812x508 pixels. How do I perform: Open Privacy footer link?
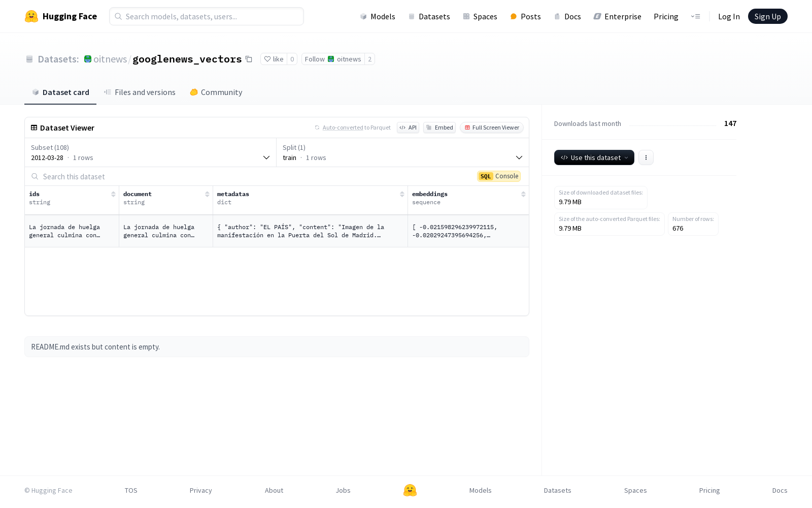[x=201, y=490]
